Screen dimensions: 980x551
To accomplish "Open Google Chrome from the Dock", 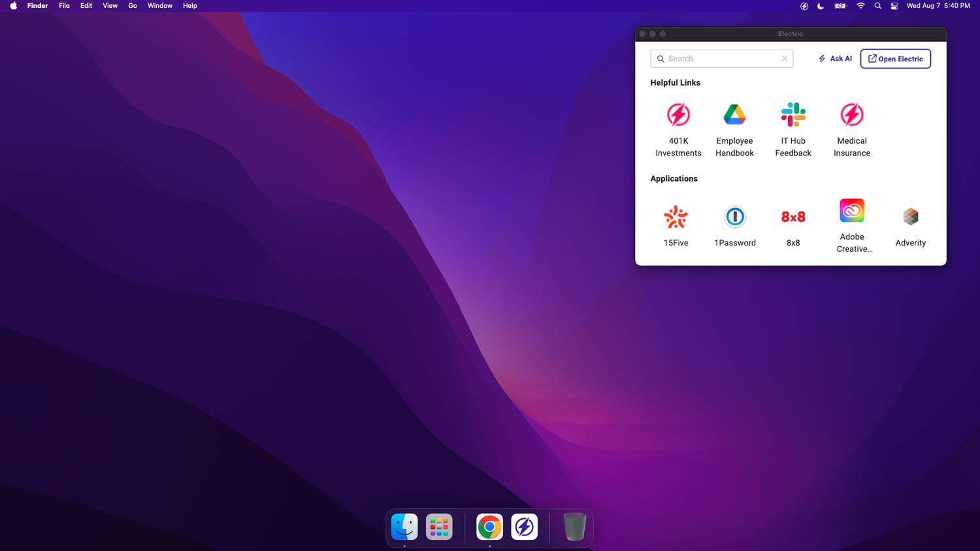I will coord(489,527).
